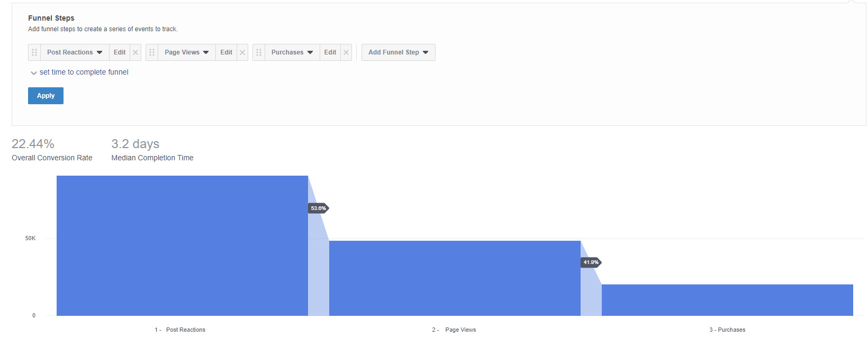This screenshot has width=868, height=346.
Task: Open the Purchases event dropdown
Action: point(292,52)
